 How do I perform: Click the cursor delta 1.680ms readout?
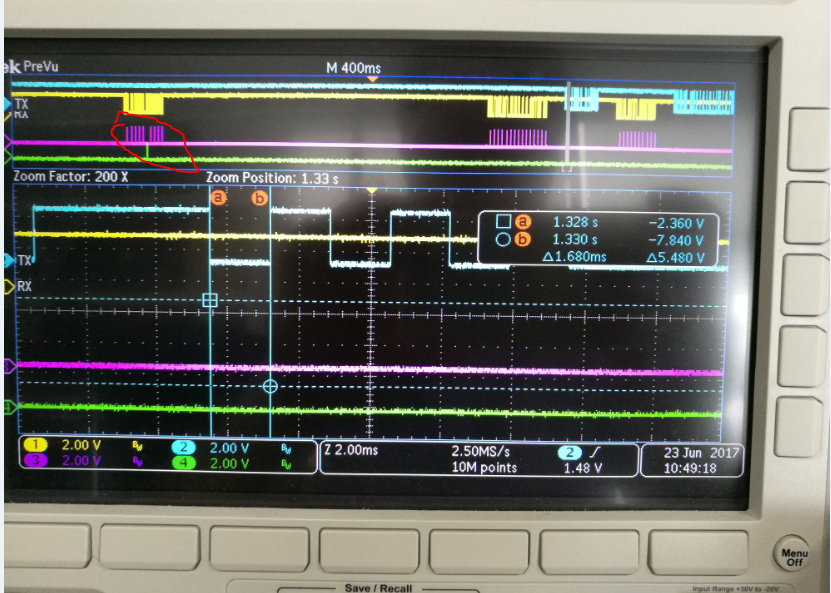coord(575,257)
